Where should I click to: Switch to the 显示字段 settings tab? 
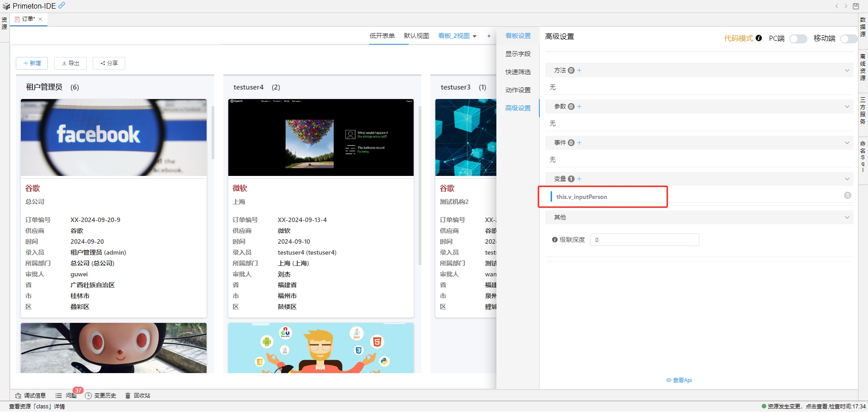click(518, 54)
